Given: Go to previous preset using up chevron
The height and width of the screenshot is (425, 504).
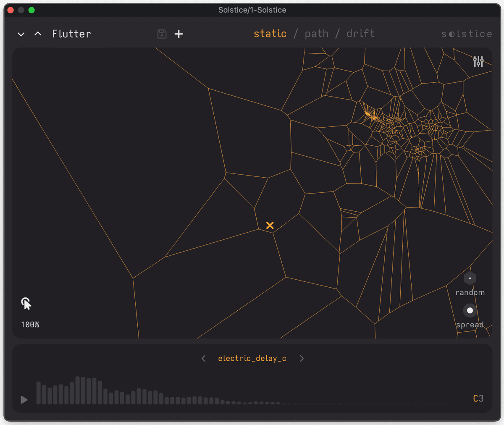Looking at the screenshot, I should [x=38, y=34].
